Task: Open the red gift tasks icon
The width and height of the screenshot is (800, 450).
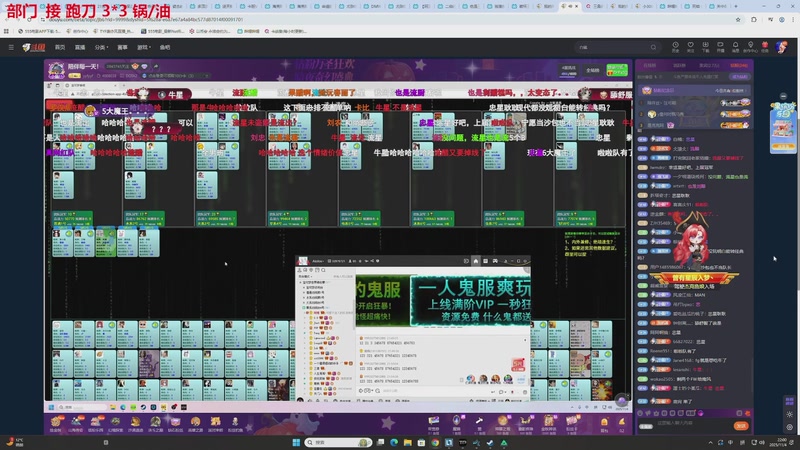Action: click(x=765, y=47)
